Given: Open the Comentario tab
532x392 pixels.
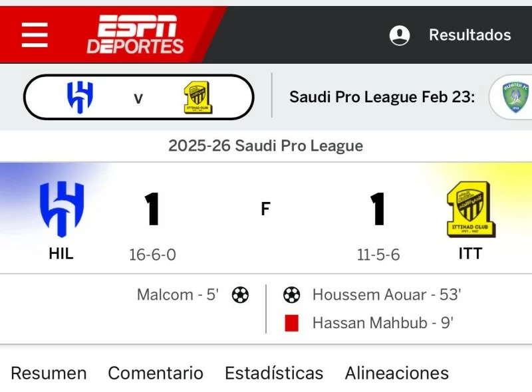Looking at the screenshot, I should pyautogui.click(x=156, y=373).
